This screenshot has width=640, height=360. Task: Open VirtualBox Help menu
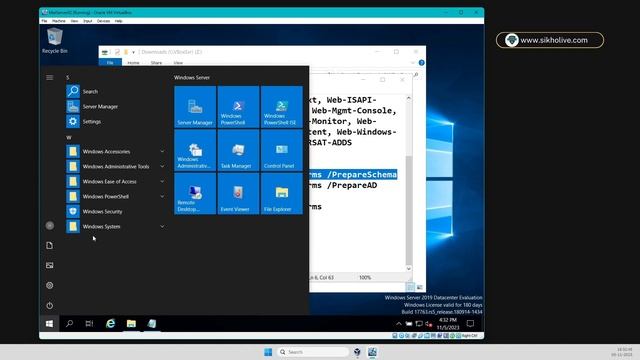[x=118, y=21]
